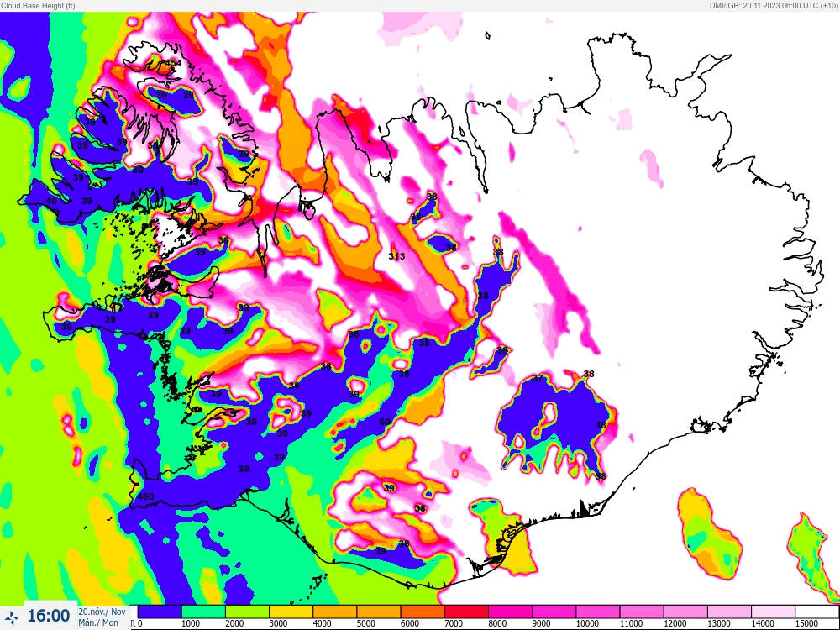Click the compass-star icon beside the 16:00 time
Image resolution: width=840 pixels, height=630 pixels.
[13, 617]
